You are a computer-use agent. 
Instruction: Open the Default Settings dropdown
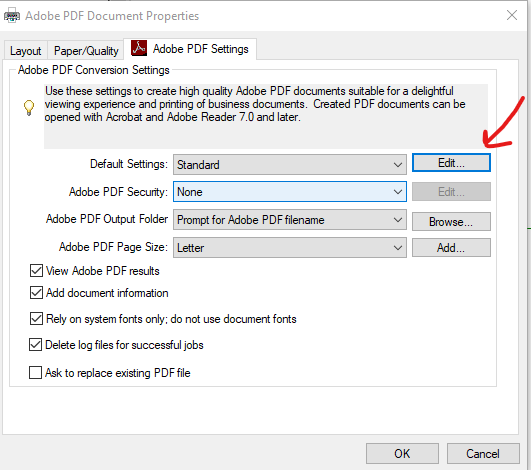290,165
